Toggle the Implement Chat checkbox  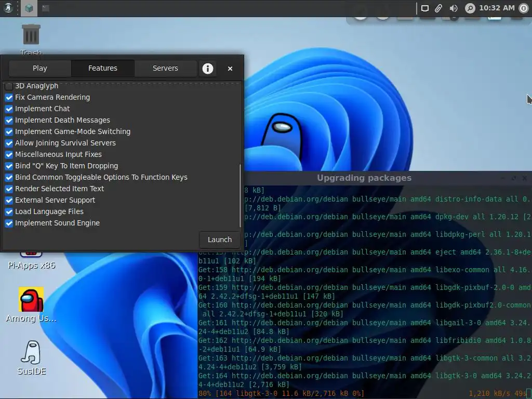tap(9, 109)
